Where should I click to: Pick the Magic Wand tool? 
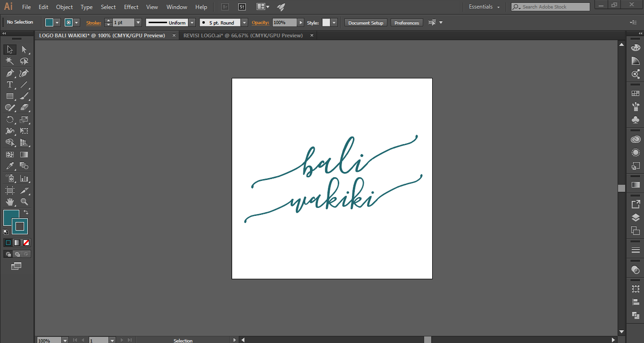point(10,61)
